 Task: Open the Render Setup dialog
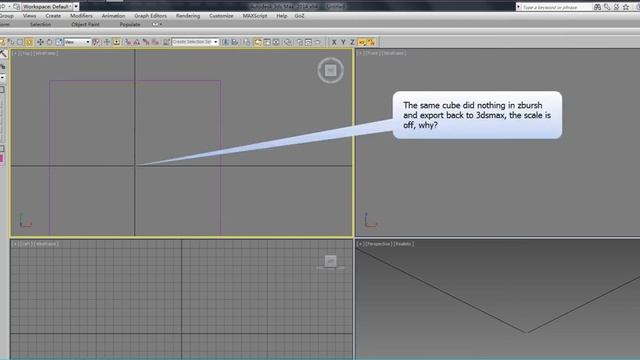(299, 42)
